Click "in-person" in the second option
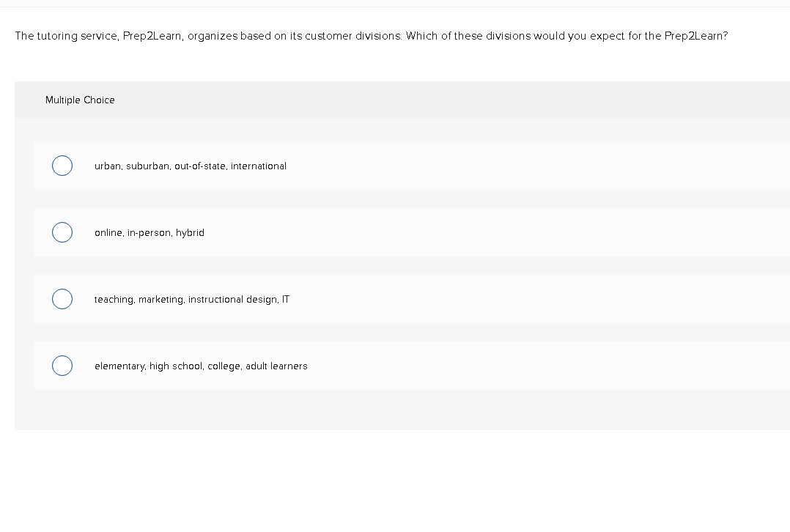This screenshot has width=790, height=532. pyautogui.click(x=149, y=233)
